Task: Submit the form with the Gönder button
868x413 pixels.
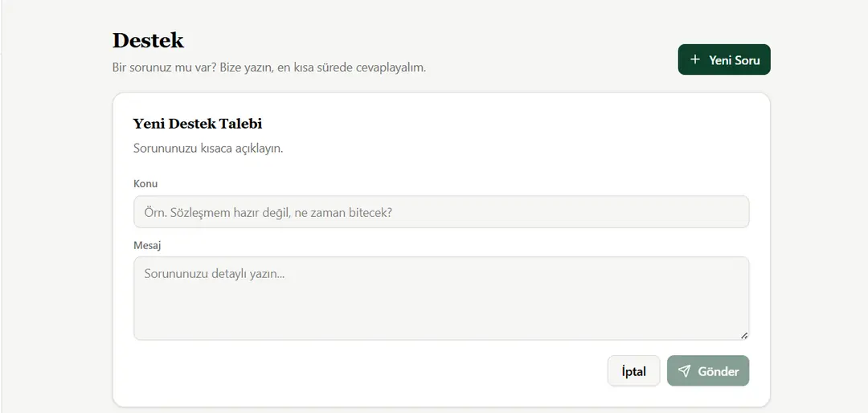Action: coord(708,371)
